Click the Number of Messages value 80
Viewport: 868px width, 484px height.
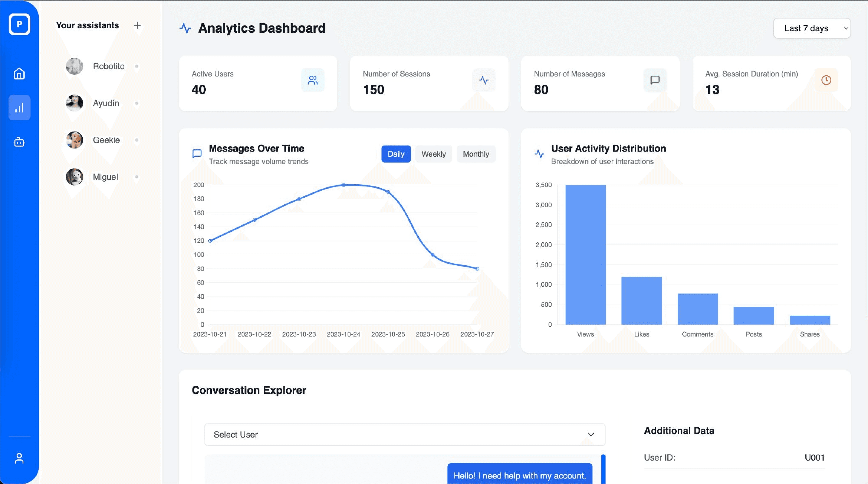pyautogui.click(x=541, y=90)
